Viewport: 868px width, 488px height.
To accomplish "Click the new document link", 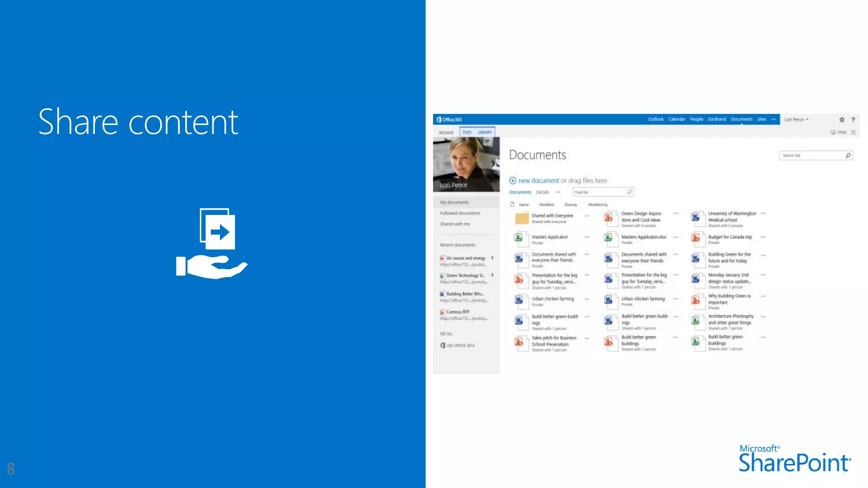I will pyautogui.click(x=538, y=181).
